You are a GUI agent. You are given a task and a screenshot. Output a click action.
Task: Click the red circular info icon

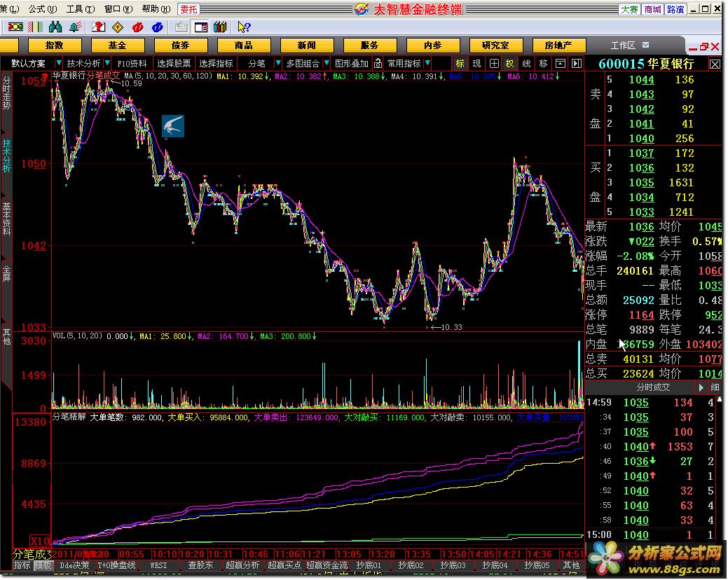click(x=138, y=27)
